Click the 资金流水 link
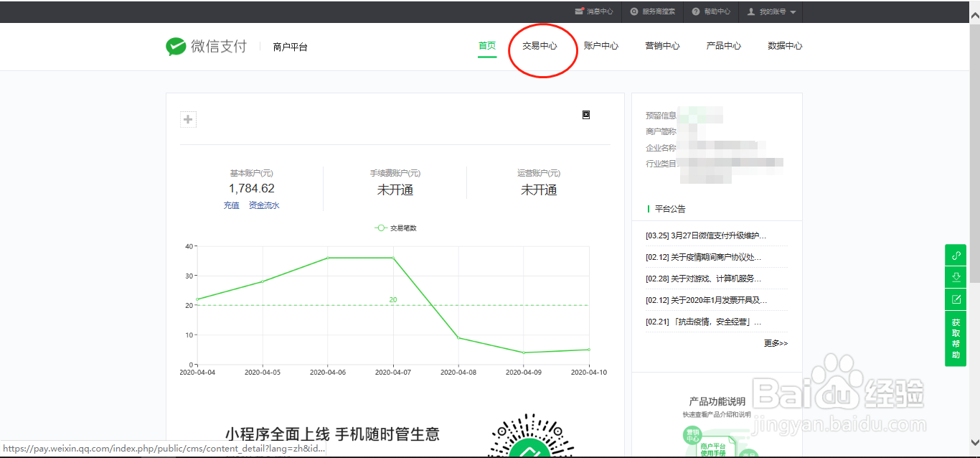This screenshot has width=980, height=458. (264, 205)
